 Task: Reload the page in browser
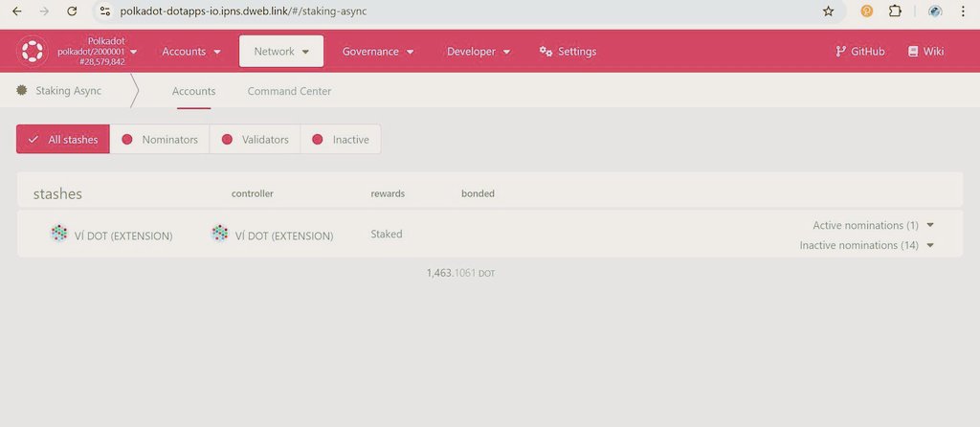72,11
